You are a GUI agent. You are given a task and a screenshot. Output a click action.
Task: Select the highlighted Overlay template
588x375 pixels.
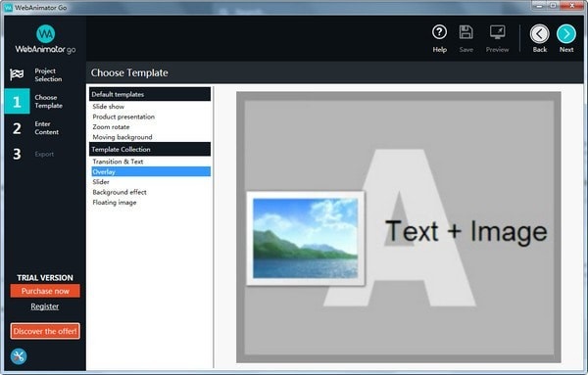(151, 171)
